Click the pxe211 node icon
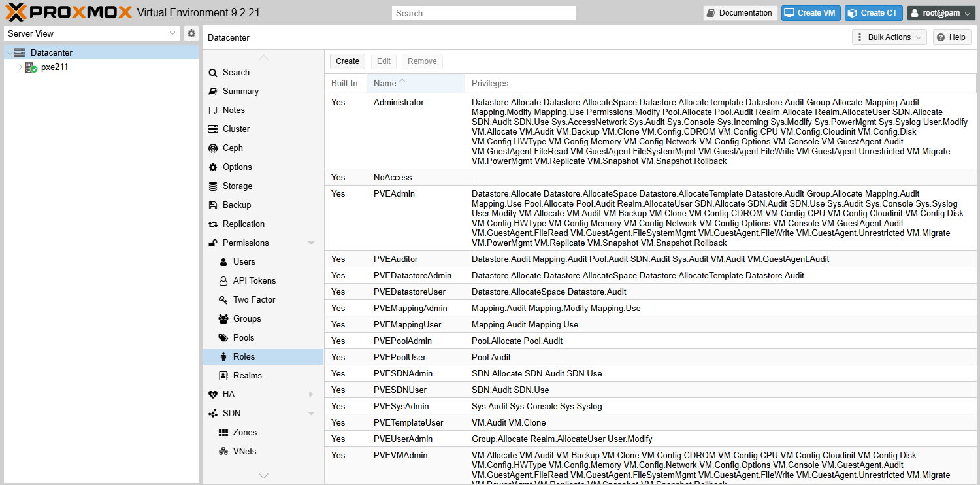 pos(31,67)
